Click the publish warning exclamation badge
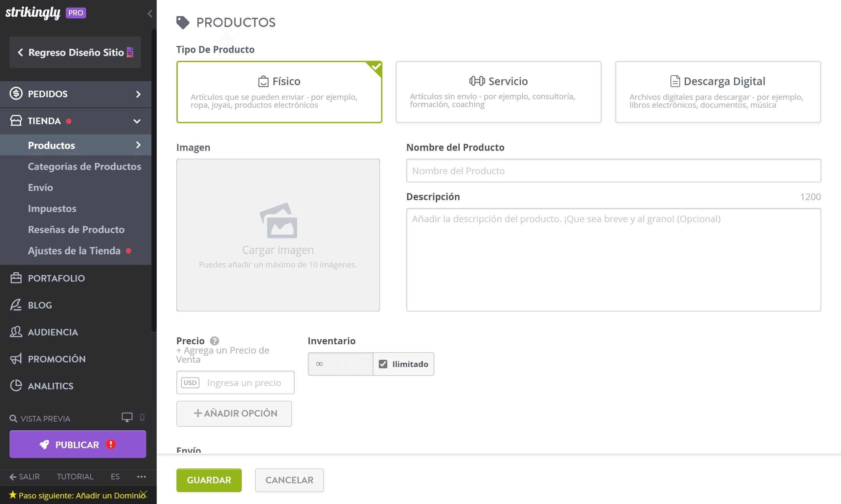Image resolution: width=841 pixels, height=504 pixels. 111,444
